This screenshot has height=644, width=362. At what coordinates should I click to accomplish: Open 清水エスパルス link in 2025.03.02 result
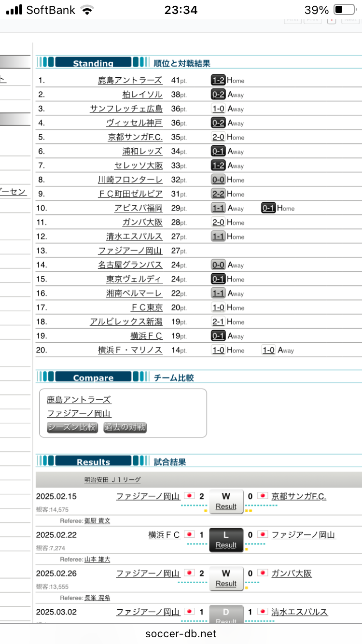300,612
